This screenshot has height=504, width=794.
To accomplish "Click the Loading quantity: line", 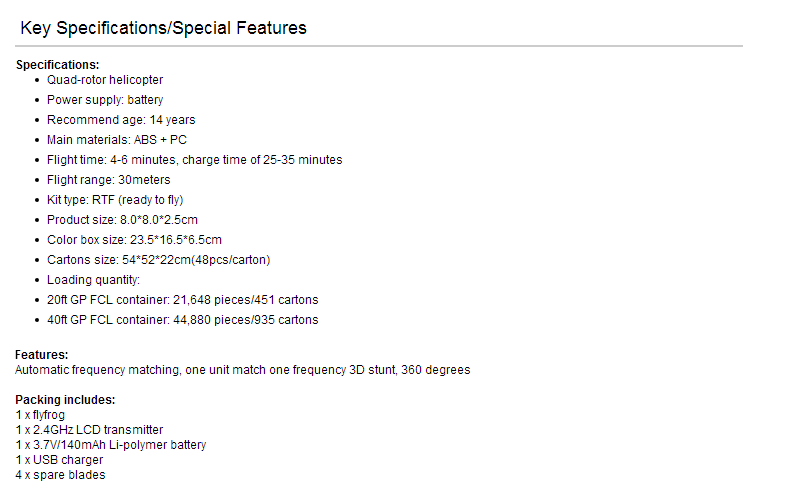I will coord(93,280).
